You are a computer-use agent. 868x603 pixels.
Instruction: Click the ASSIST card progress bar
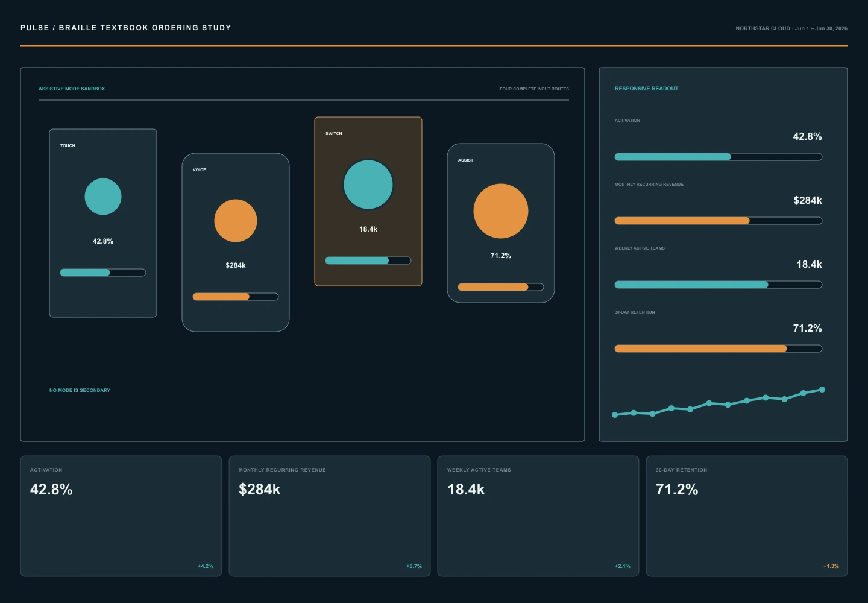501,287
